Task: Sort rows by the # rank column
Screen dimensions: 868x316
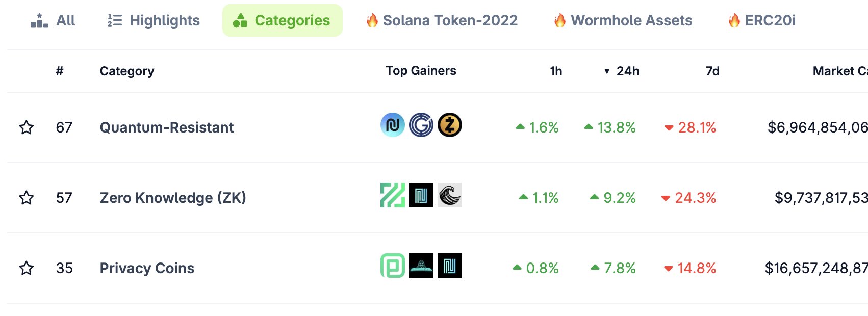Action: 60,71
